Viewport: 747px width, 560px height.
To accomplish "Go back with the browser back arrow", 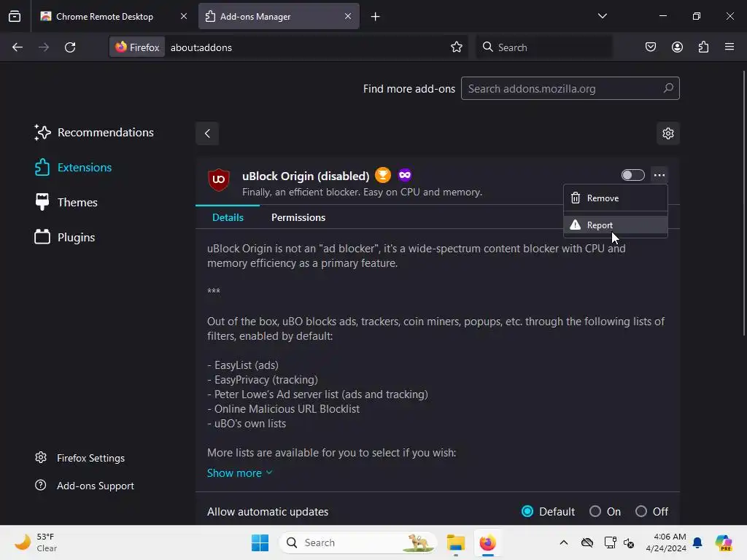I will (x=18, y=47).
